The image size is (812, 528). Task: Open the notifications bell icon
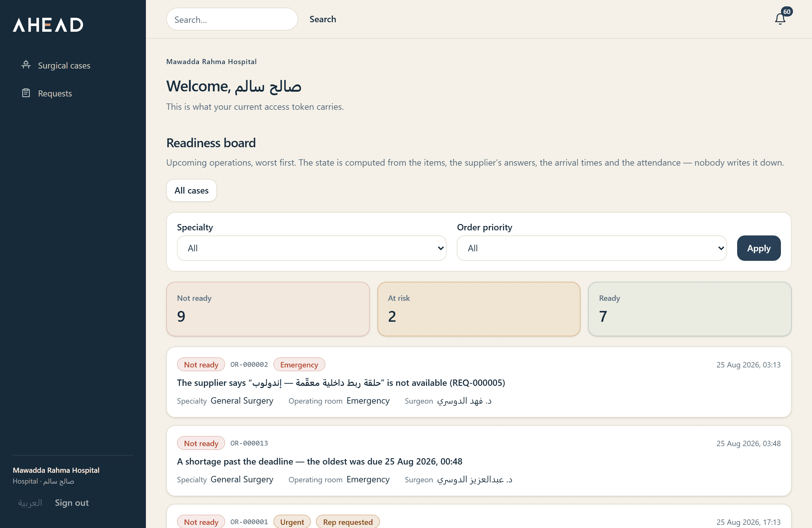[780, 19]
